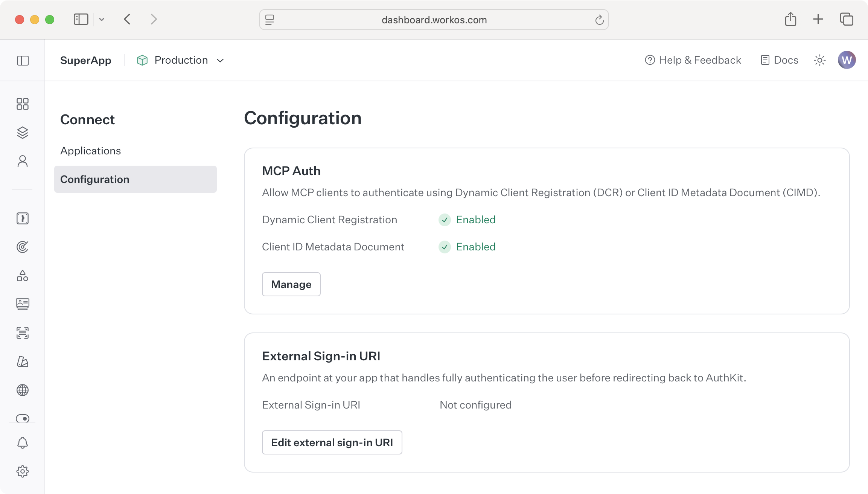The width and height of the screenshot is (868, 494).
Task: Open the browser tab chooser chevron
Action: (x=101, y=19)
